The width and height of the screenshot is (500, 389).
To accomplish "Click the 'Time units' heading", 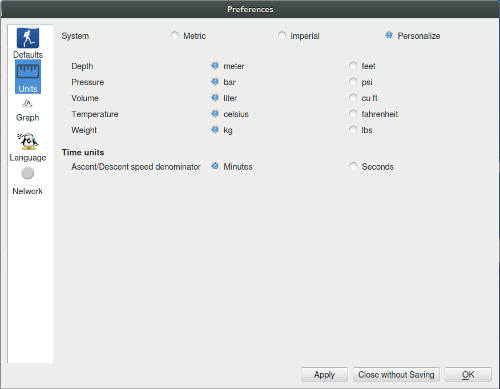I will point(83,152).
